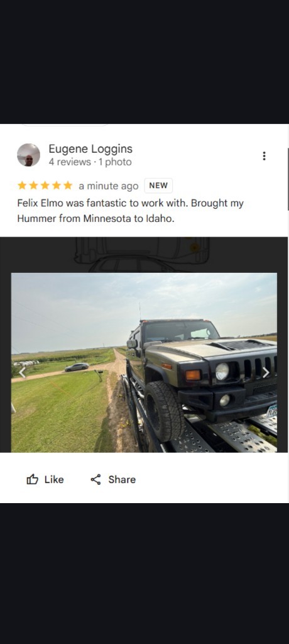Click the first gold rating star
Screen dimensions: 289x644
22,186
